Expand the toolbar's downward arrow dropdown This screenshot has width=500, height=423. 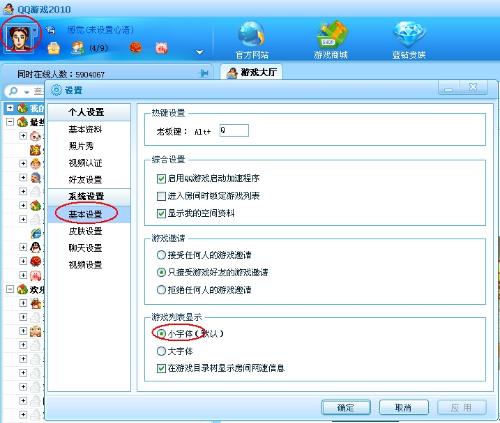[x=200, y=52]
